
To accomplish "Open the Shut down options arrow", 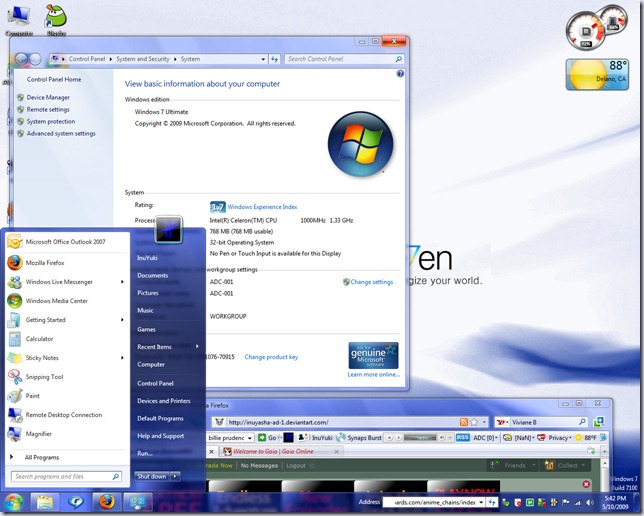I will click(x=175, y=476).
